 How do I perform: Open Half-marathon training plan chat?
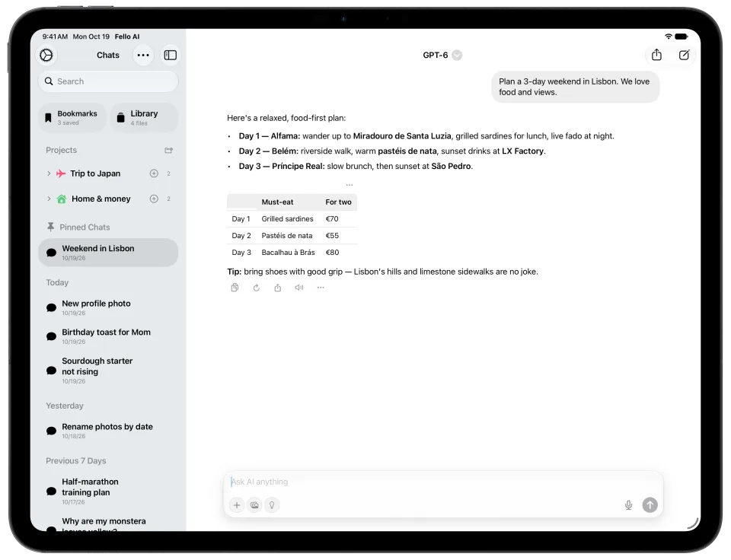108,491
